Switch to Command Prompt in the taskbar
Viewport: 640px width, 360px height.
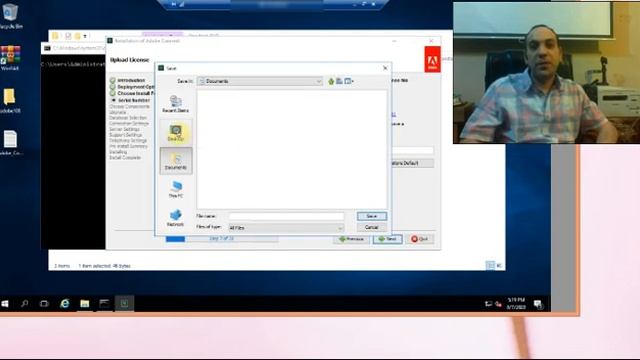click(104, 304)
